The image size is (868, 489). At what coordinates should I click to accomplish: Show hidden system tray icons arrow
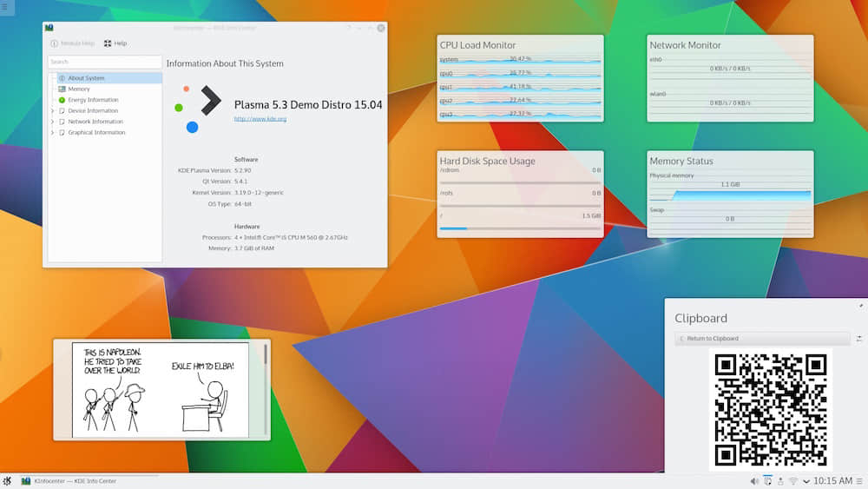click(x=806, y=481)
